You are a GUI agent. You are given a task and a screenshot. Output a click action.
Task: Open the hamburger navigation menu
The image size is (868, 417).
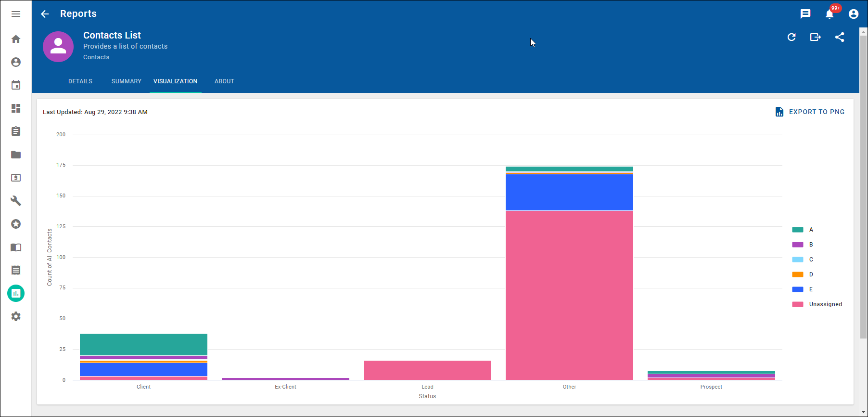pyautogui.click(x=16, y=14)
